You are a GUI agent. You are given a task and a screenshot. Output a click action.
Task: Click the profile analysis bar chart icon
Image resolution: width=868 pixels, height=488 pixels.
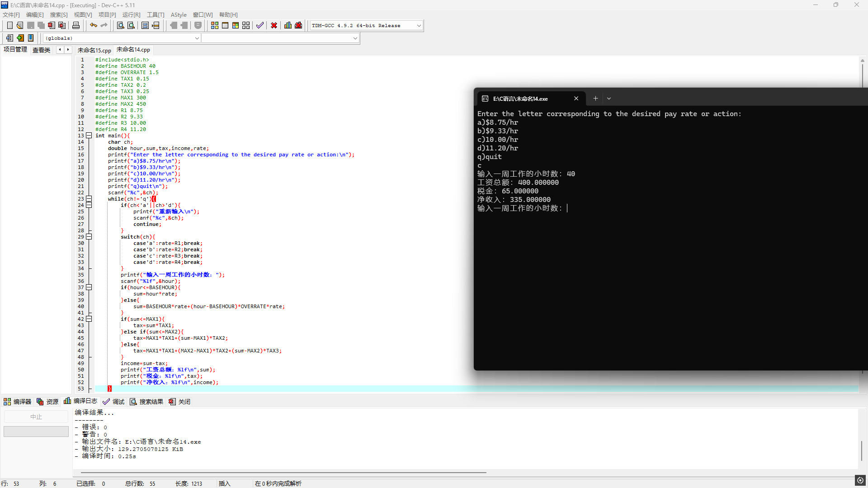point(288,25)
